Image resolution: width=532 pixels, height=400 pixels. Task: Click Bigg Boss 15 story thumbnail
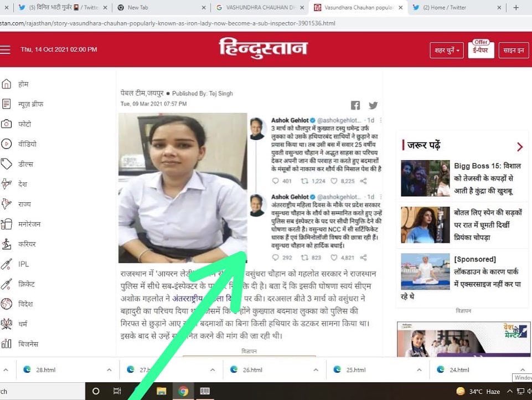(425, 178)
